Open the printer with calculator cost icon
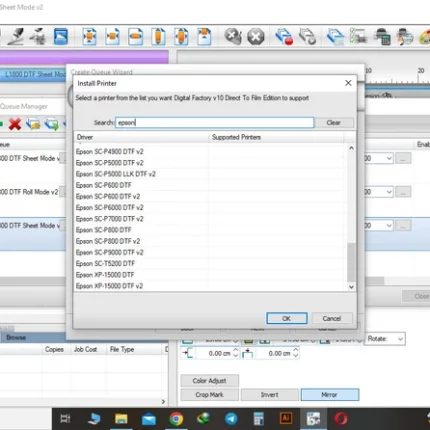This screenshot has height=430, width=430. tap(382, 36)
